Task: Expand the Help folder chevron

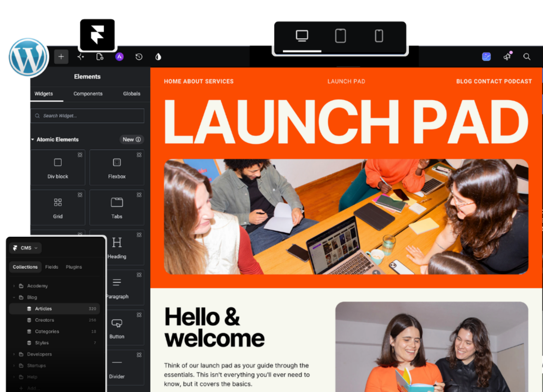Action: click(x=14, y=377)
